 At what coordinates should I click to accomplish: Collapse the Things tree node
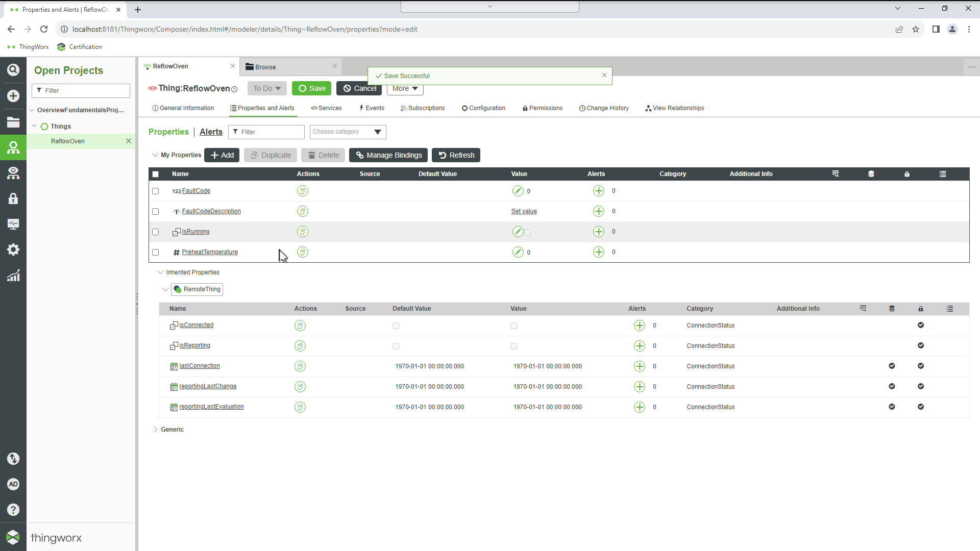tap(34, 126)
